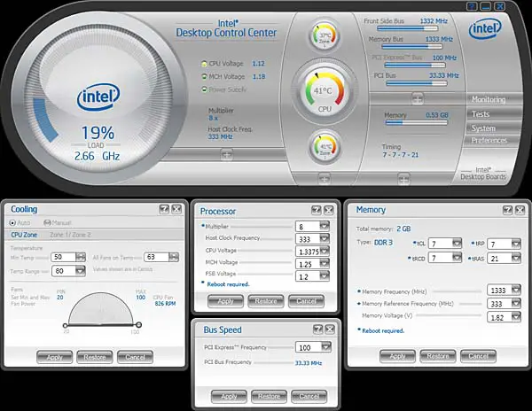This screenshot has width=532, height=411.
Task: Open the System menu
Action: [483, 128]
